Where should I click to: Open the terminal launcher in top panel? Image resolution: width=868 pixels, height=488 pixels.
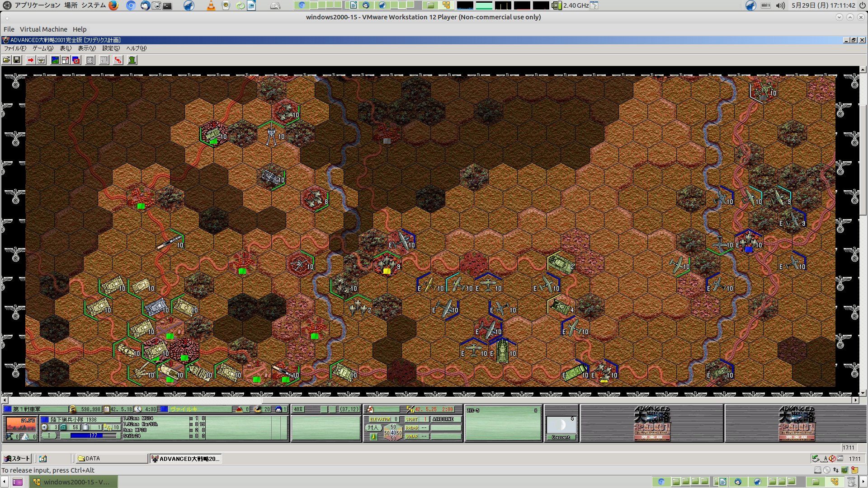[x=168, y=5]
